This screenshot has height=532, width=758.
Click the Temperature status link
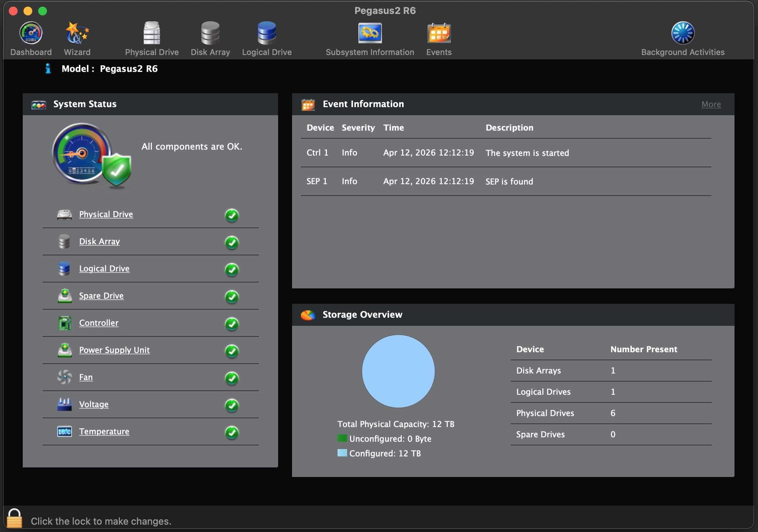coord(104,431)
